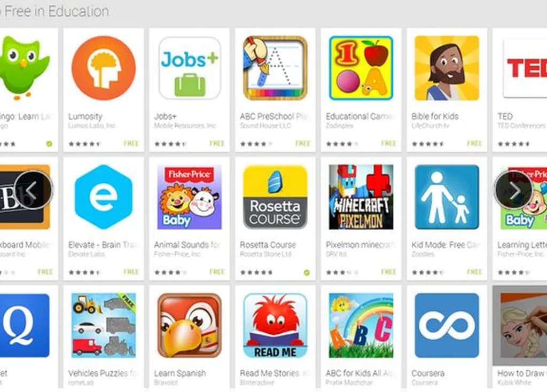The width and height of the screenshot is (547, 392).
Task: Open the Learn Spanish parrot icon
Action: (x=190, y=325)
